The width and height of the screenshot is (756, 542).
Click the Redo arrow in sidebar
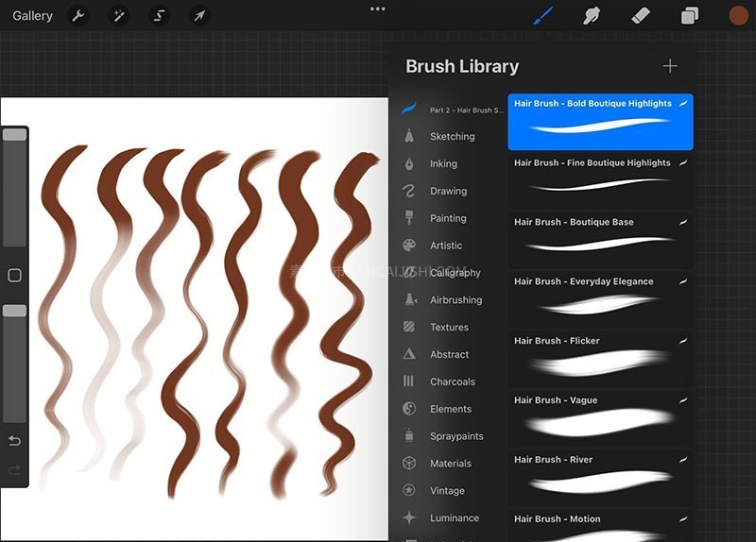14,469
